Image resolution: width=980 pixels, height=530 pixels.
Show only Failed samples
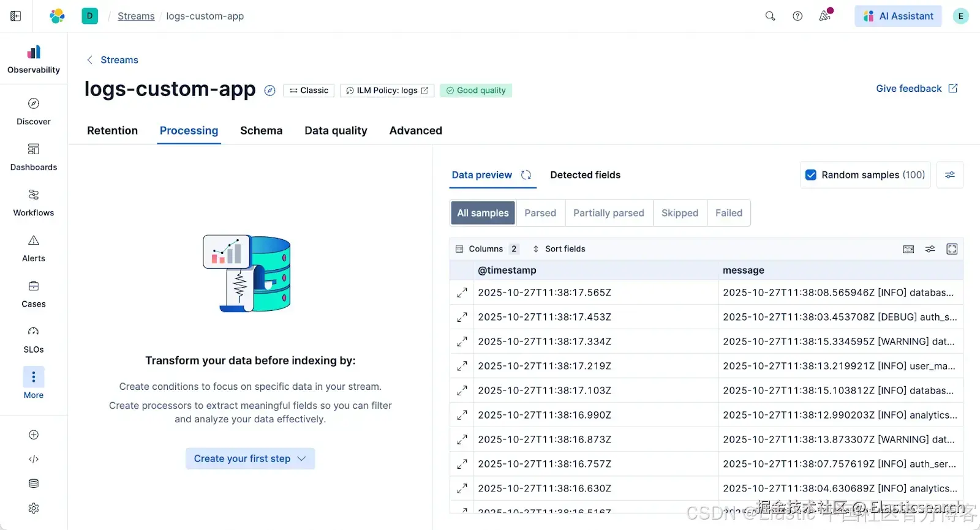tap(728, 213)
